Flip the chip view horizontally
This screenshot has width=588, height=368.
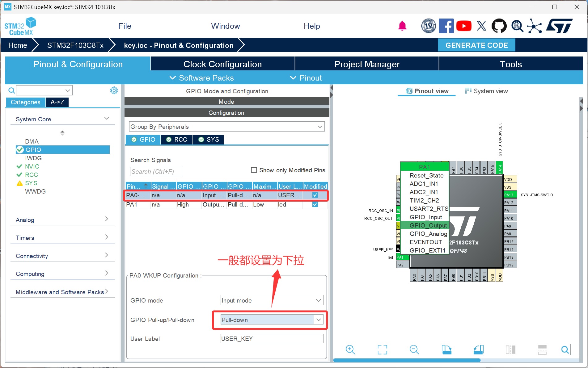pyautogui.click(x=510, y=349)
